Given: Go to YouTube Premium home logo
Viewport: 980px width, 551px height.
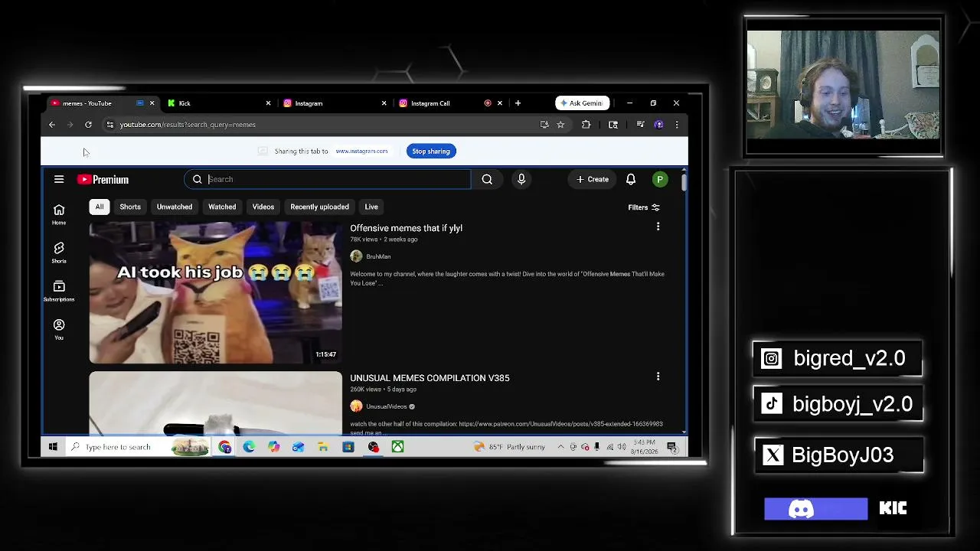Looking at the screenshot, I should (x=103, y=179).
